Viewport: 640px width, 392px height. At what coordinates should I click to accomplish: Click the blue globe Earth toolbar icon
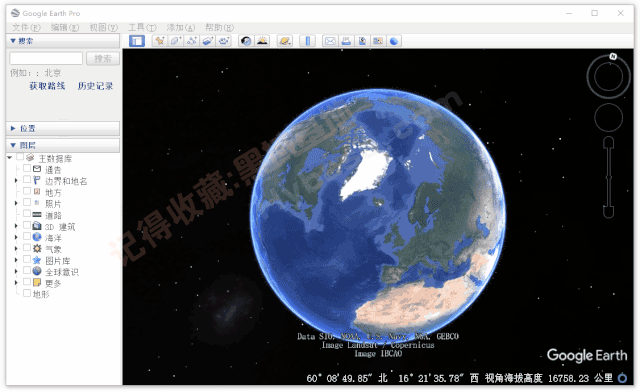coord(394,41)
